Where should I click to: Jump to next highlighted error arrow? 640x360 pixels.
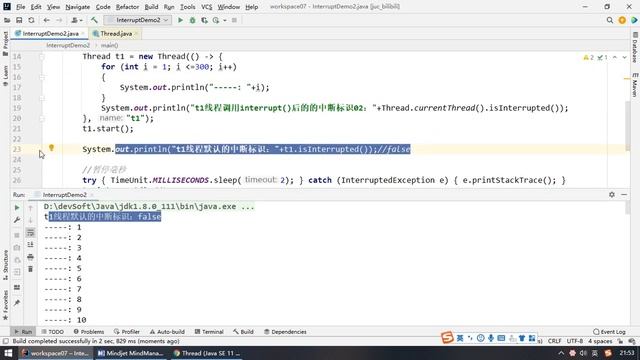pos(624,58)
